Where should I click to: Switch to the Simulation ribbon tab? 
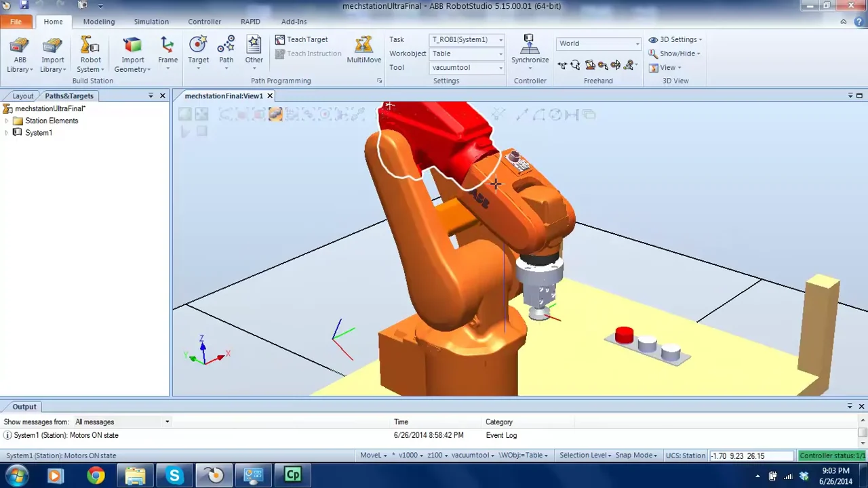coord(151,22)
